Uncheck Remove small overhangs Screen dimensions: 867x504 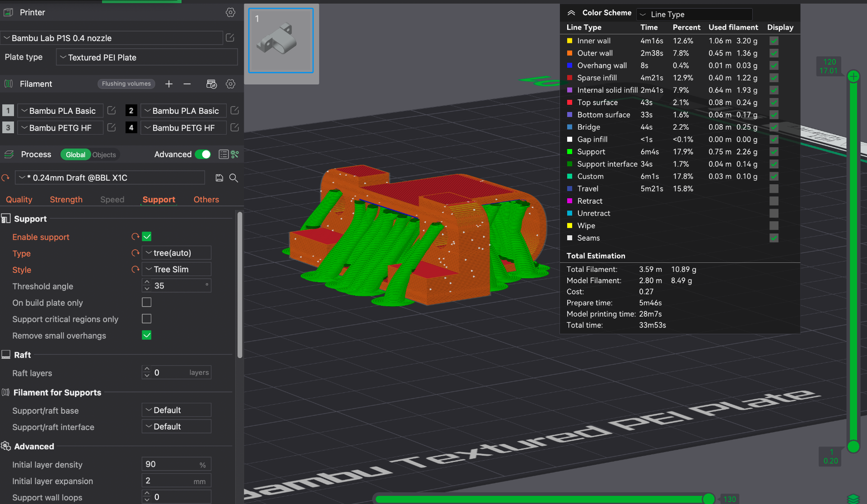(146, 335)
